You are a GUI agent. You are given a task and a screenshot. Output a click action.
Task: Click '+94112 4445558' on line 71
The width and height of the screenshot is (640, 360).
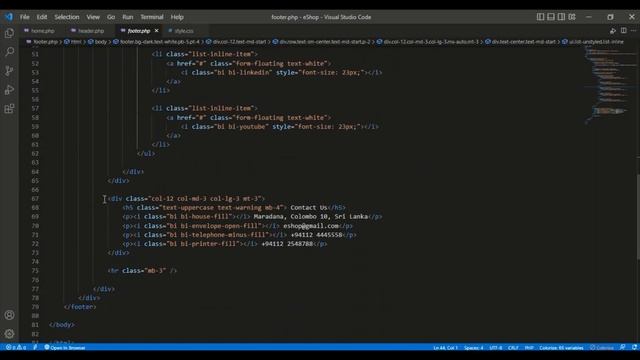(316, 235)
